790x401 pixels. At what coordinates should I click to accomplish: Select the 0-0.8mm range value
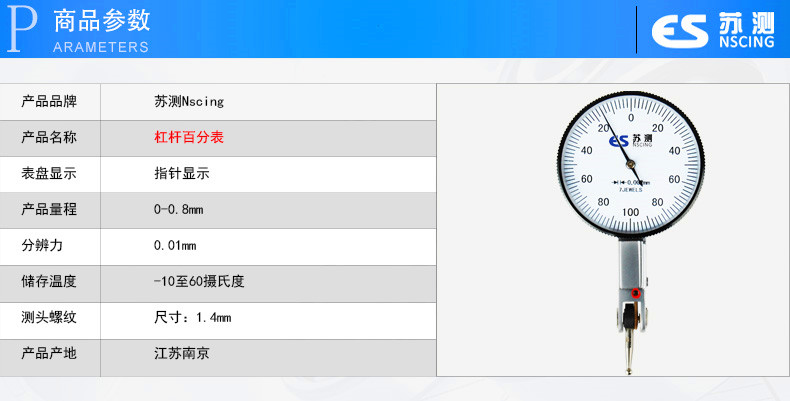179,209
